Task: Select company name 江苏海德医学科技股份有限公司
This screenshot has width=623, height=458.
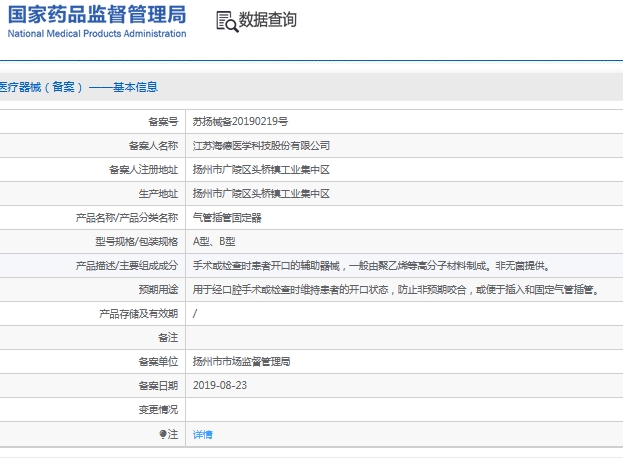Action: (261, 146)
